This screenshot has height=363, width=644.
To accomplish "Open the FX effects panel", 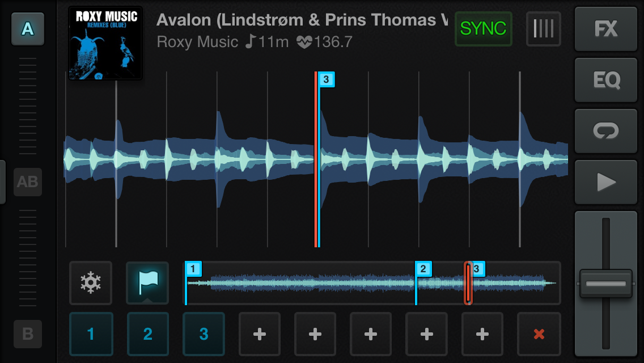I will tap(606, 29).
